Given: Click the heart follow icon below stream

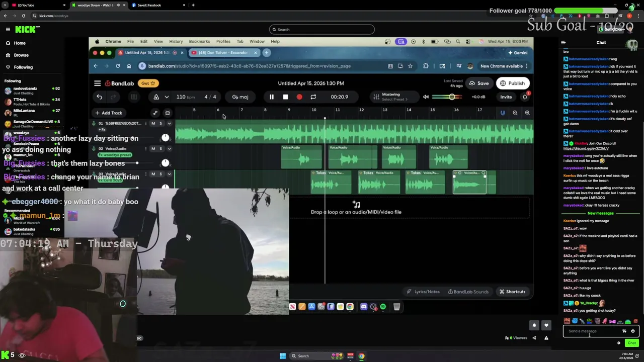Looking at the screenshot, I should pos(546,326).
